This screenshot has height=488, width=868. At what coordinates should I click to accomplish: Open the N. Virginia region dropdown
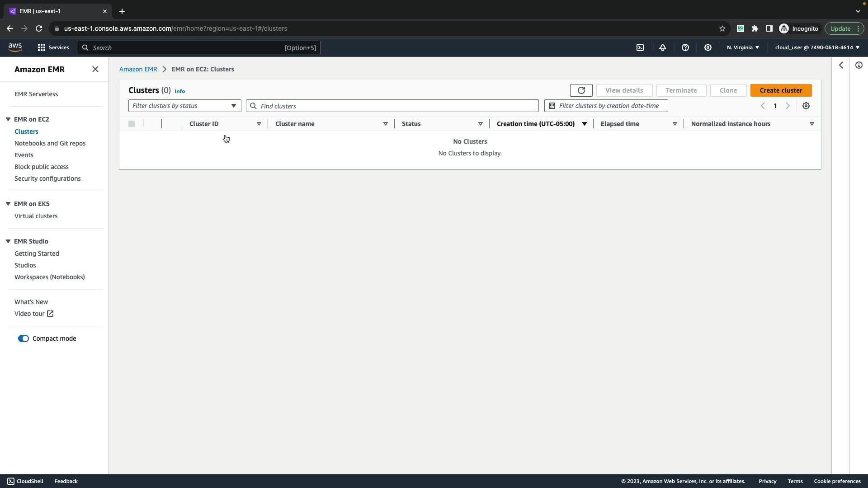tap(743, 47)
